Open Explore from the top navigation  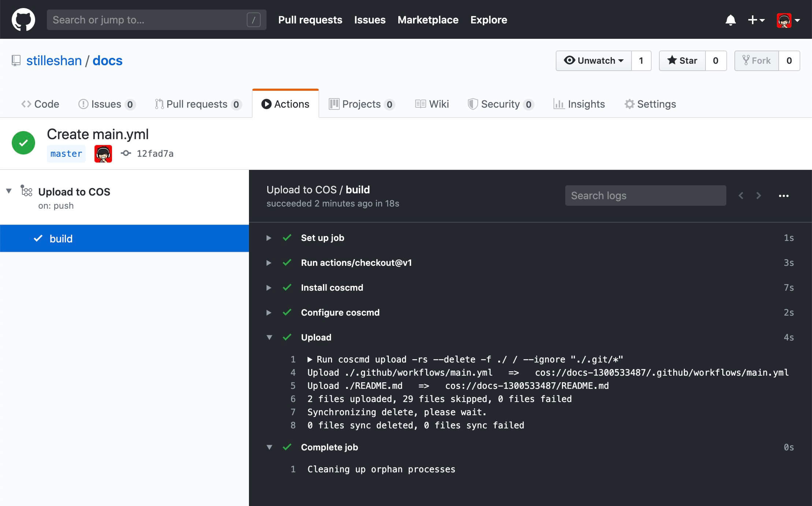click(x=489, y=20)
